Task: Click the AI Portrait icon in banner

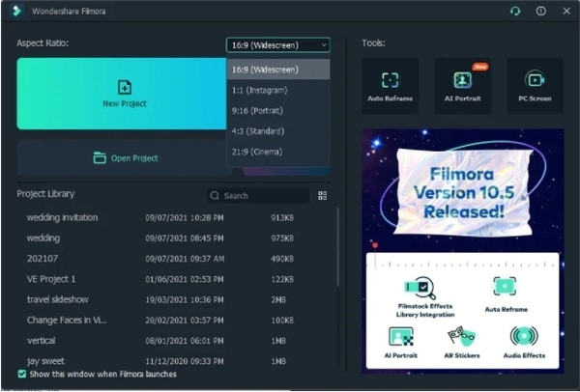Action: tap(401, 336)
